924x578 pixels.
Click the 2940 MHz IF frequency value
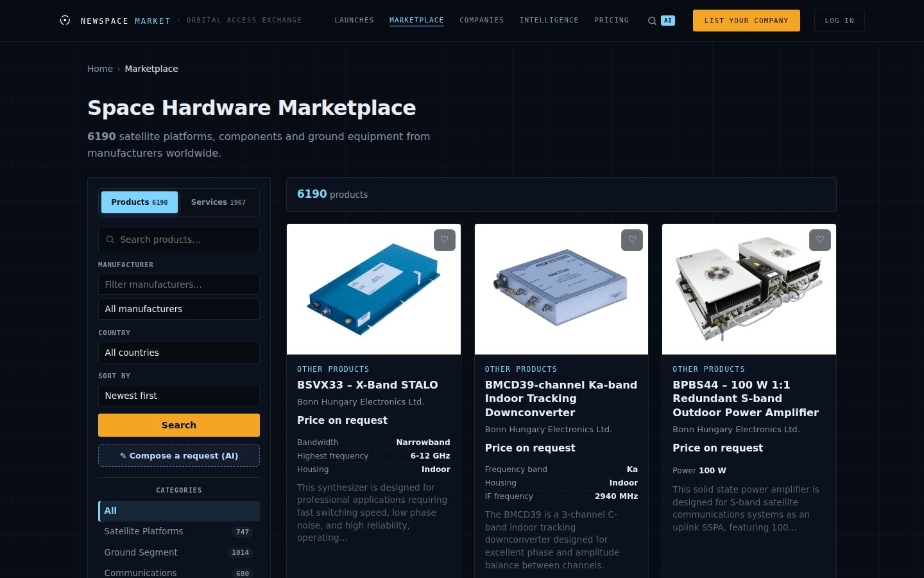click(x=616, y=496)
